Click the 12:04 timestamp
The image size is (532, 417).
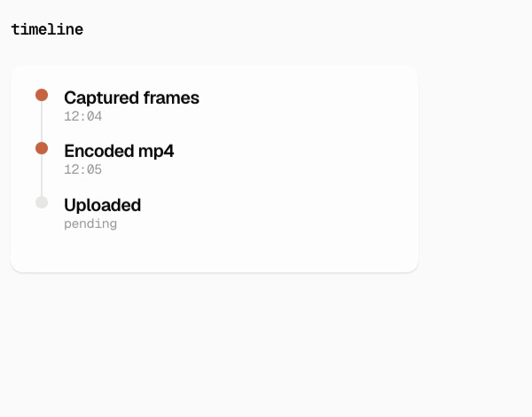[83, 116]
